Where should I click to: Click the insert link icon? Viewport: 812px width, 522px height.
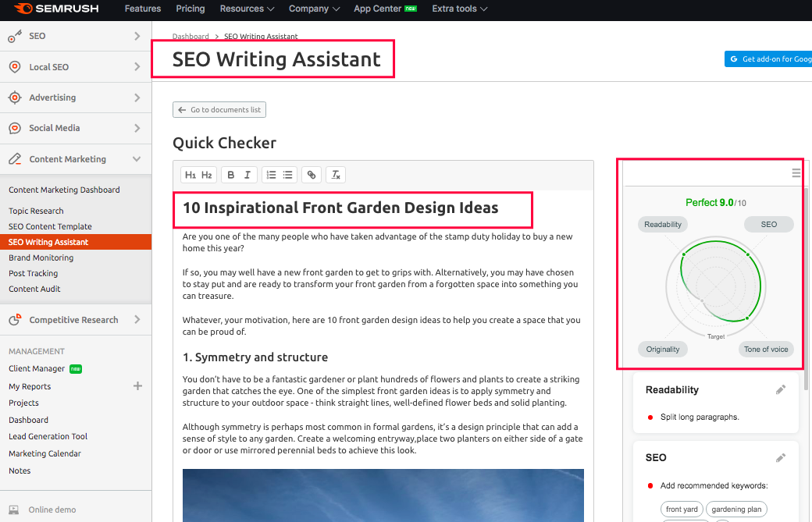pyautogui.click(x=312, y=175)
